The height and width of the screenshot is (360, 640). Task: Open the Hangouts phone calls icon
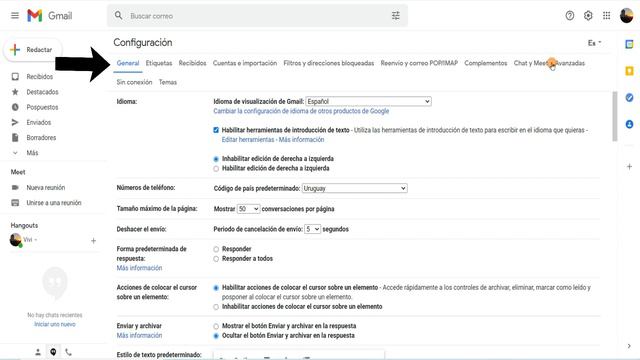[x=68, y=352]
